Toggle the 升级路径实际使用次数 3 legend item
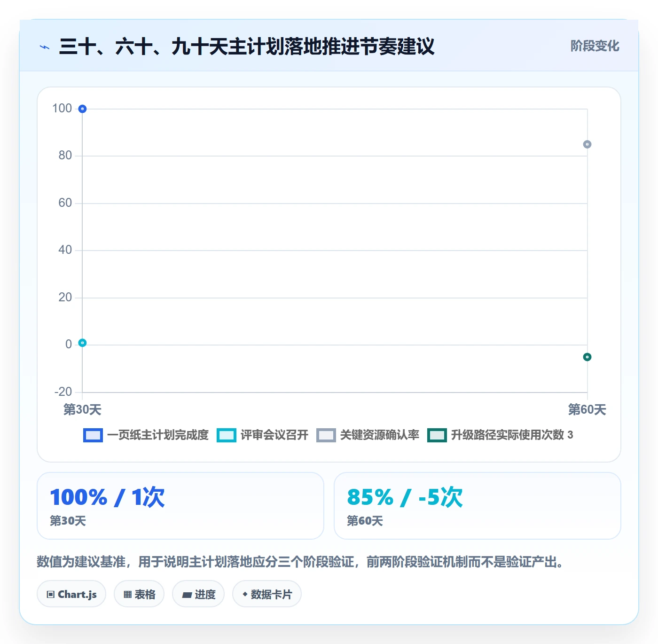The width and height of the screenshot is (658, 644). (x=500, y=435)
